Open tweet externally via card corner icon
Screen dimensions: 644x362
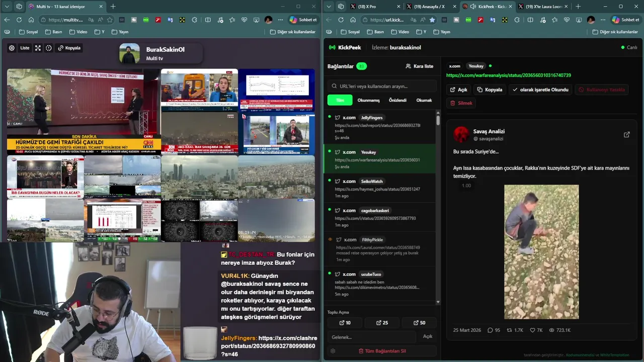(x=626, y=135)
